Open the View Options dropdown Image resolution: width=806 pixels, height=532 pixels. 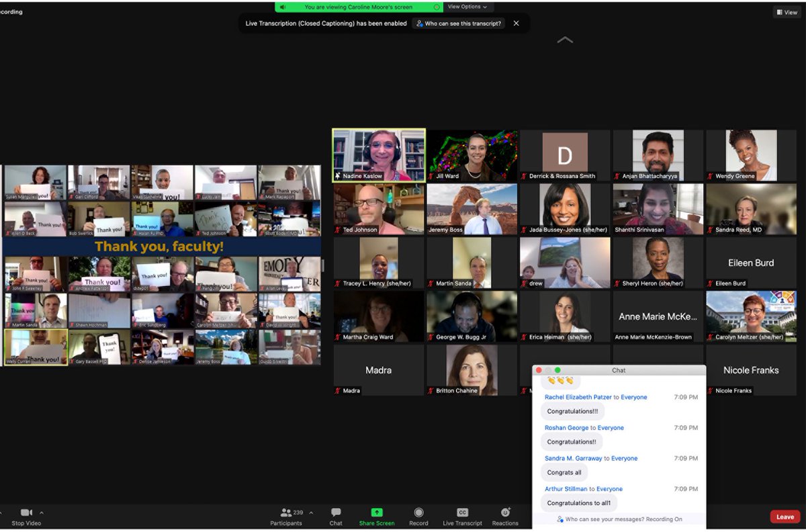(x=467, y=7)
